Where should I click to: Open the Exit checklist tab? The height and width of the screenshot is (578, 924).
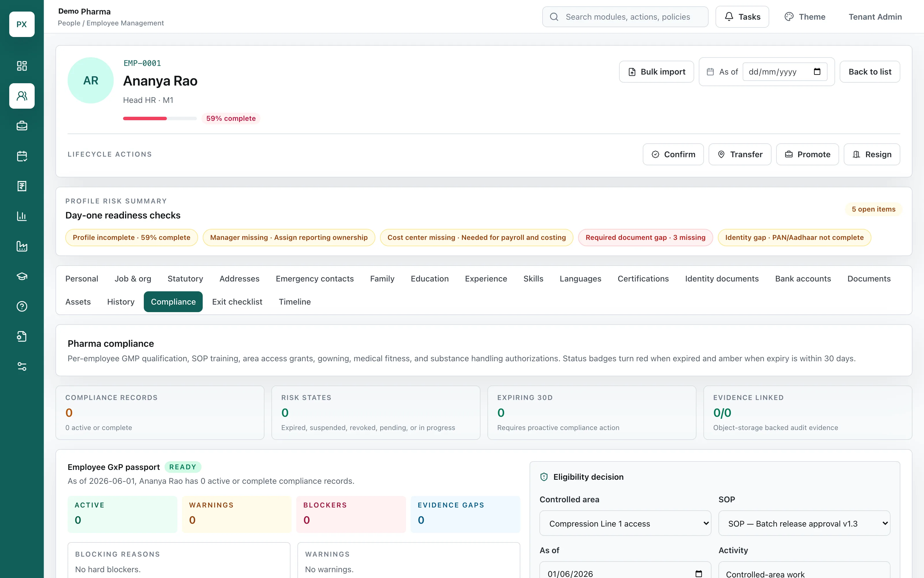tap(237, 302)
